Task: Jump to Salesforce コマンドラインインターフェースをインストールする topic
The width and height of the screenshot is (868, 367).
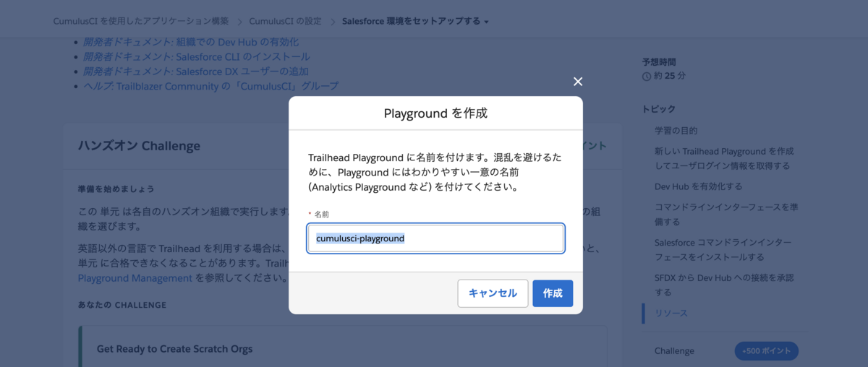Action: (x=723, y=249)
